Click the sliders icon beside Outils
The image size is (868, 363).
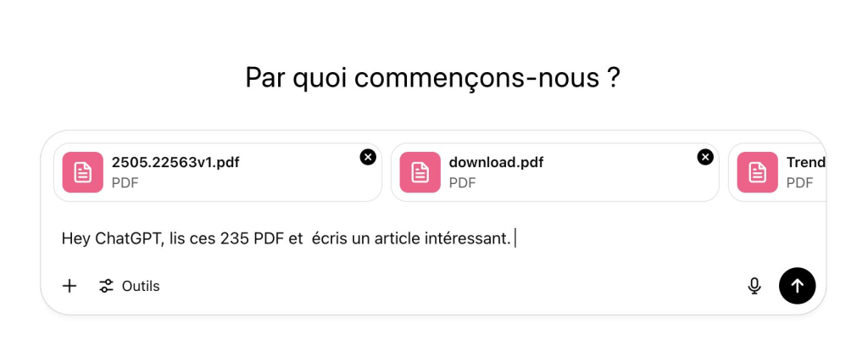coord(106,286)
